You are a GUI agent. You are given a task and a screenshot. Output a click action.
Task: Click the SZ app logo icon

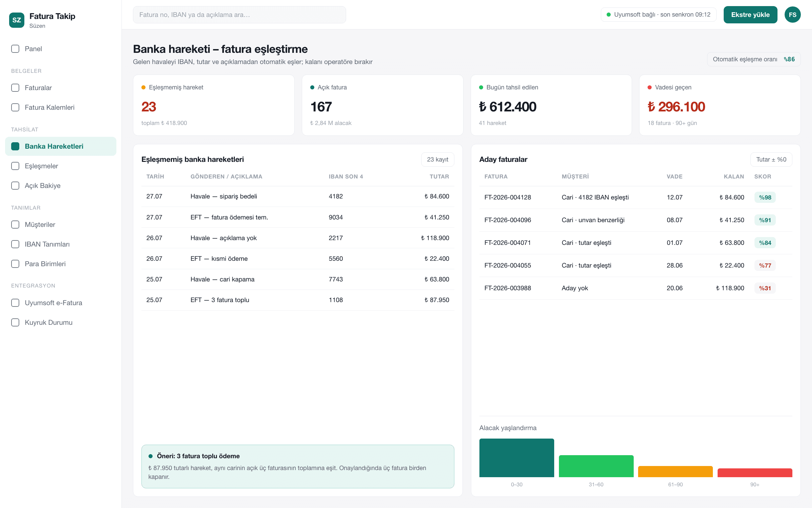tap(17, 20)
